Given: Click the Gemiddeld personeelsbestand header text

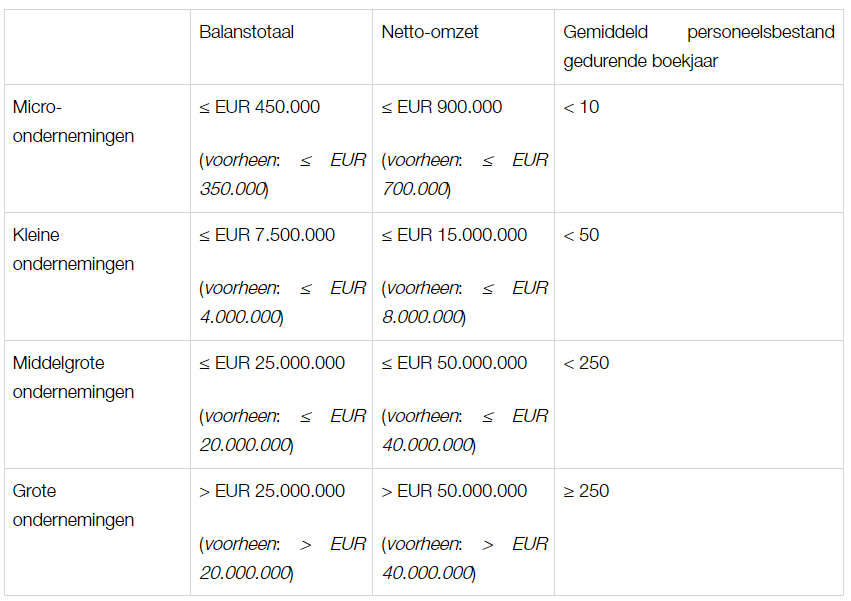Looking at the screenshot, I should pyautogui.click(x=698, y=46).
